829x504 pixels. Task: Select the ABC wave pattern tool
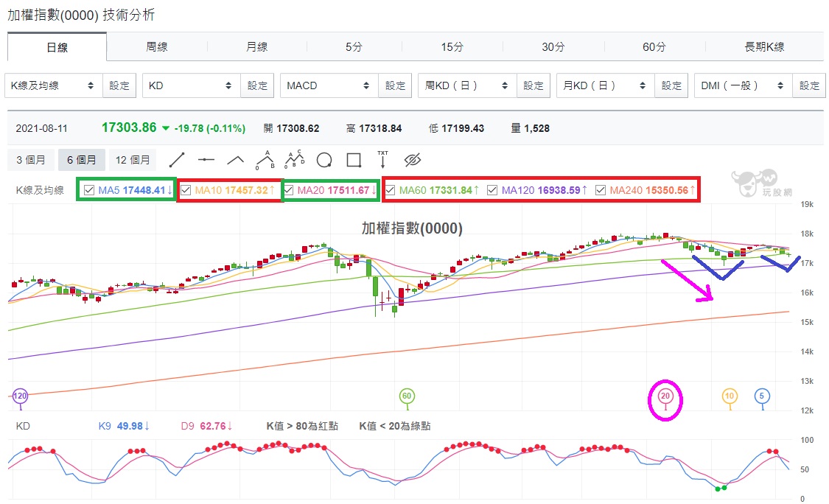click(265, 160)
